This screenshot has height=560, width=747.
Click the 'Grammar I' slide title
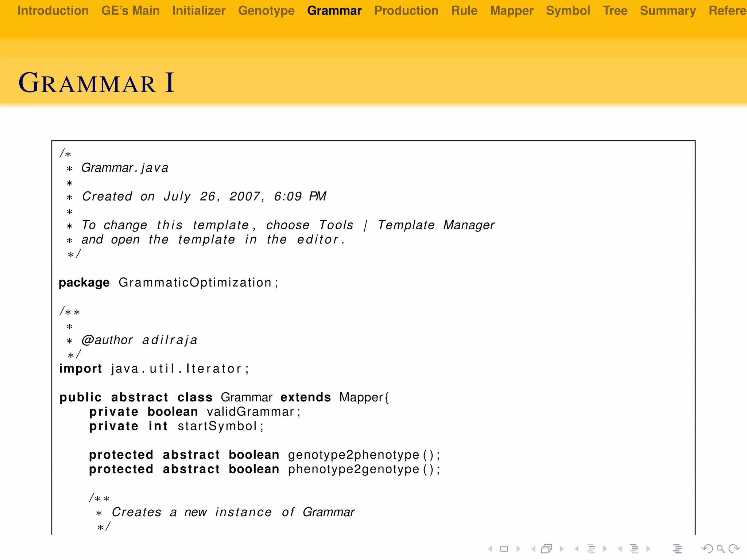tap(97, 83)
